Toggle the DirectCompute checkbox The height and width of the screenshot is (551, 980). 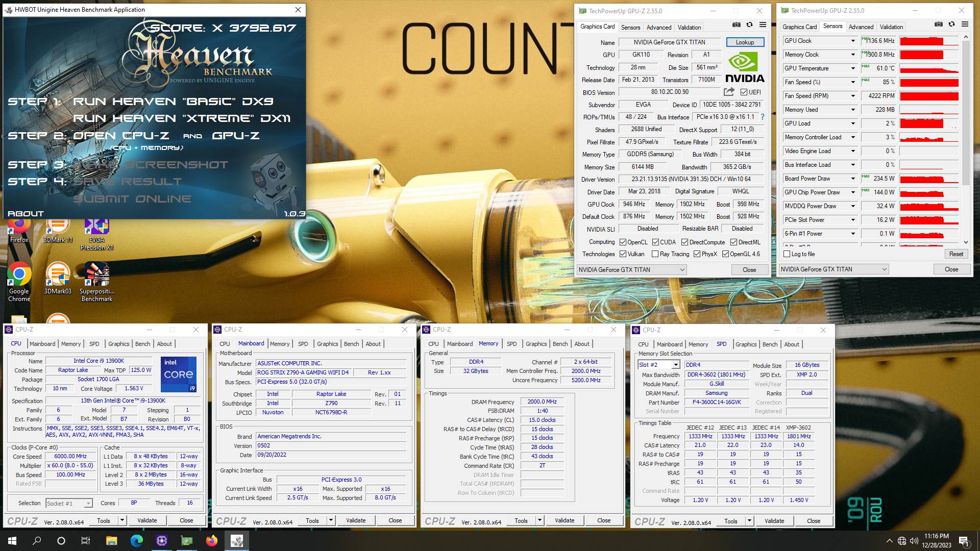[x=685, y=242]
